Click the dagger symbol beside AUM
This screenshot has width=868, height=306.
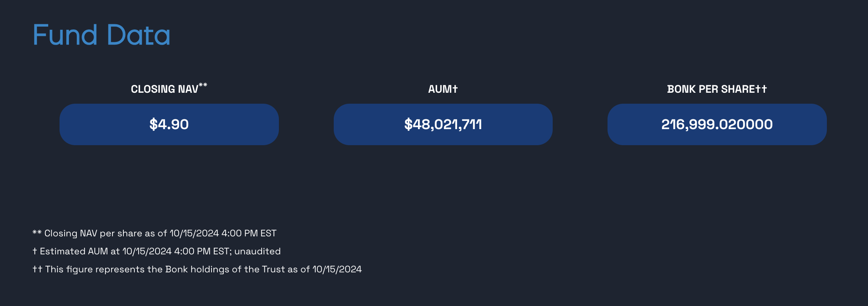pyautogui.click(x=455, y=89)
